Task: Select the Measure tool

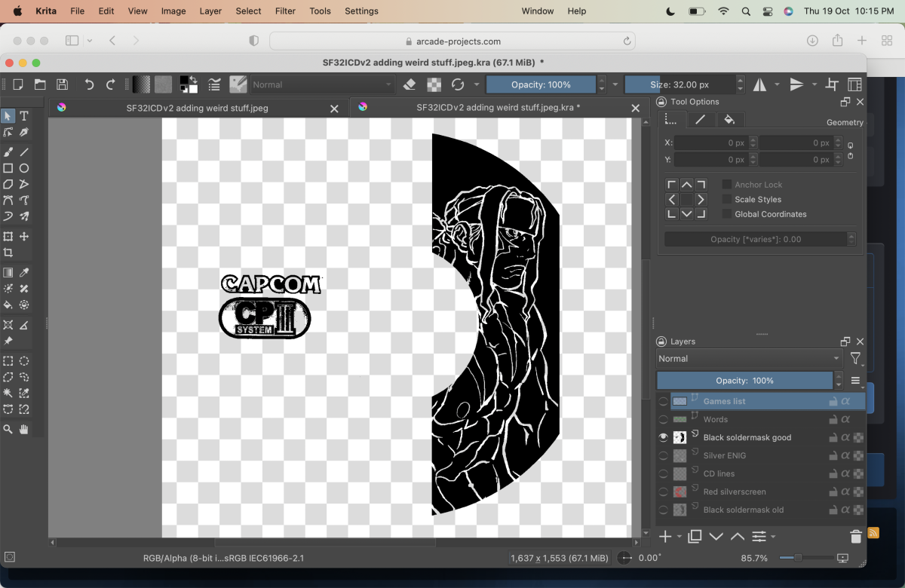Action: (x=24, y=325)
